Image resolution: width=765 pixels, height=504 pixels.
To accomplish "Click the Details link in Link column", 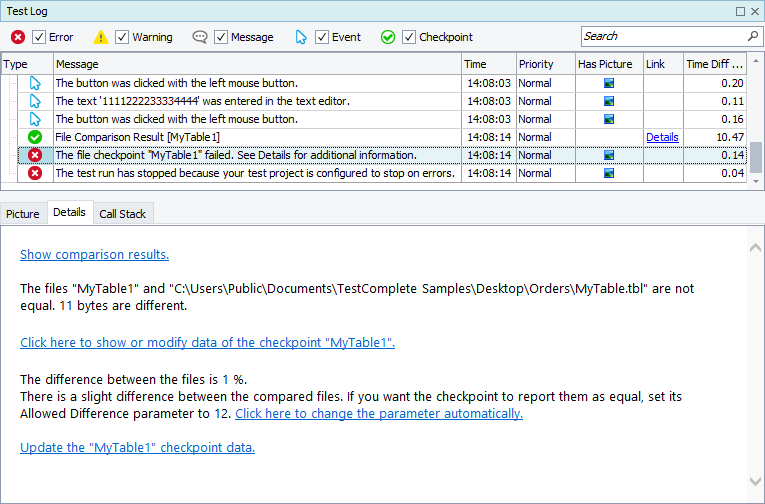I will point(661,137).
